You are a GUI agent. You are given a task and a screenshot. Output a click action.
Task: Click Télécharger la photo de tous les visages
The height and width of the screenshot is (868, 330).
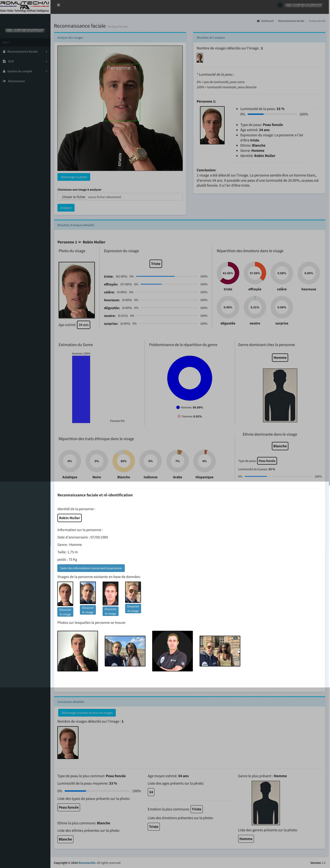tap(87, 713)
